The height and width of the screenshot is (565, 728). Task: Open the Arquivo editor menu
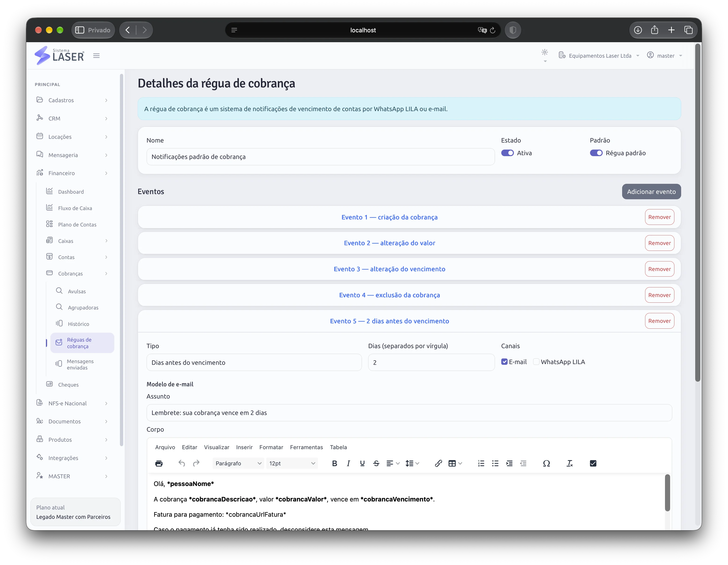click(x=165, y=447)
